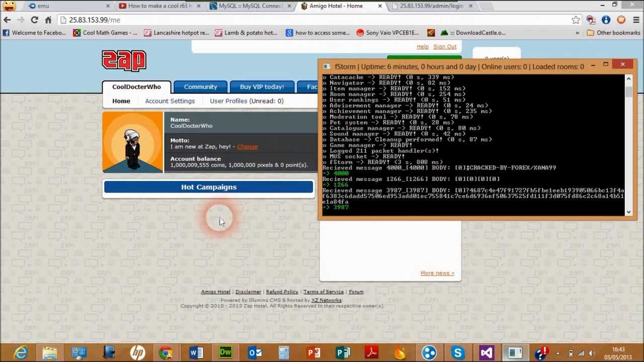Open Dreamweaver from the taskbar
The image size is (644, 362).
coord(225,352)
